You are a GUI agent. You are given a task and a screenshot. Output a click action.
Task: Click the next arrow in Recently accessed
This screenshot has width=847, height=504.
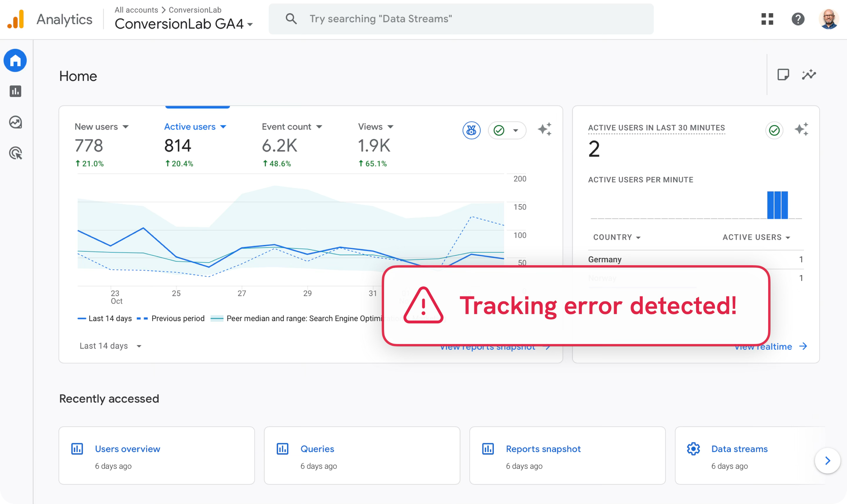click(827, 461)
